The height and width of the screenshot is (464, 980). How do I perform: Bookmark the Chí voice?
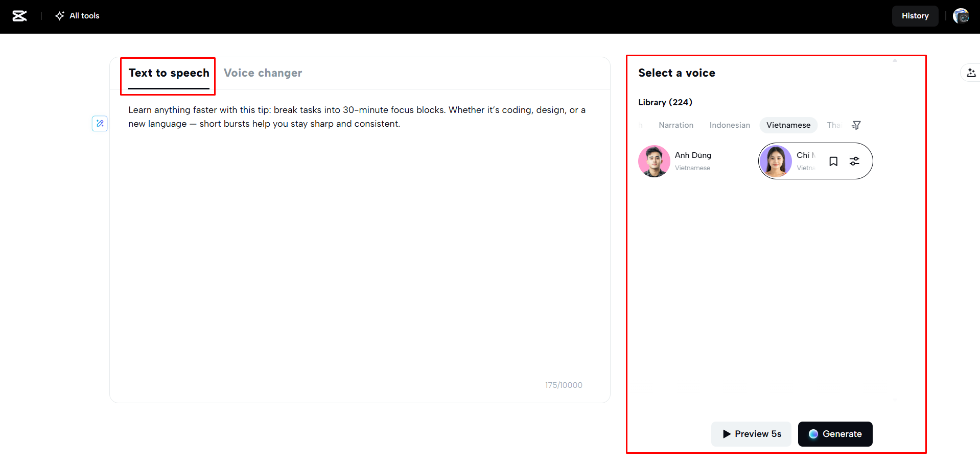(x=833, y=161)
